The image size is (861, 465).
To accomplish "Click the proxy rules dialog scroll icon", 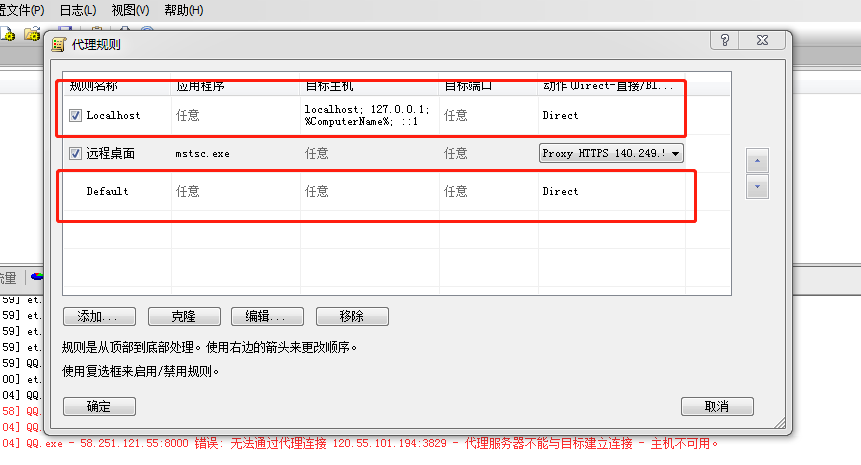I will point(59,45).
